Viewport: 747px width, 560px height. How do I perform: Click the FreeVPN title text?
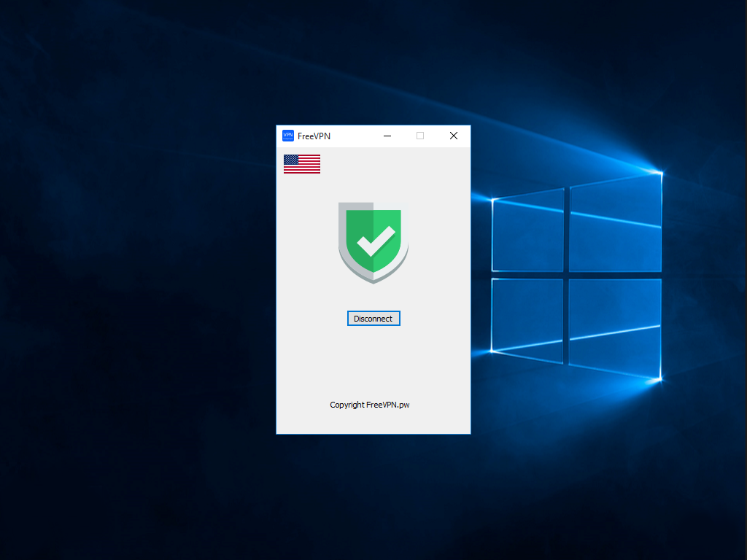(314, 136)
